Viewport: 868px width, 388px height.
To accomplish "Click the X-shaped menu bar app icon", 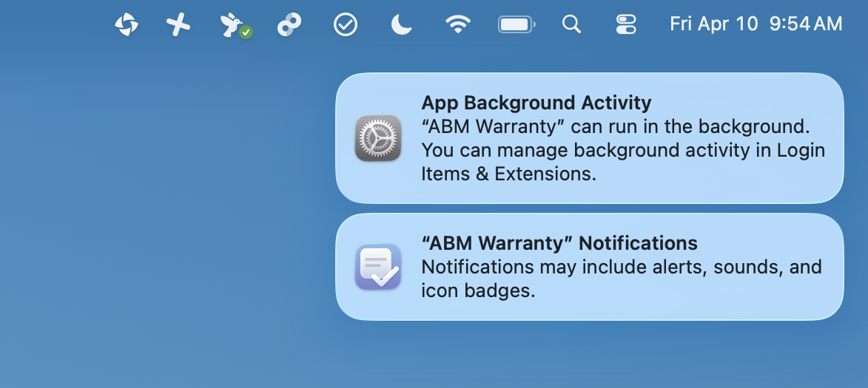I will [178, 25].
